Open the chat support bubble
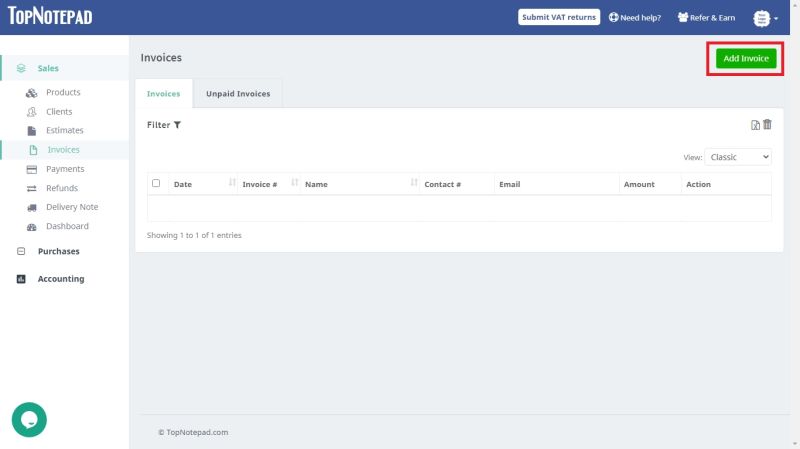The width and height of the screenshot is (800, 449). [29, 420]
